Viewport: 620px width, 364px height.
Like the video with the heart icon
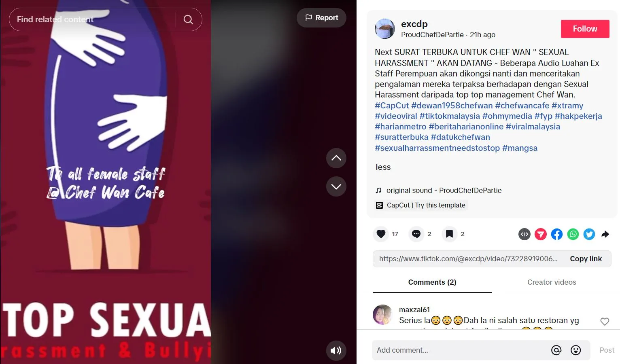tap(381, 234)
